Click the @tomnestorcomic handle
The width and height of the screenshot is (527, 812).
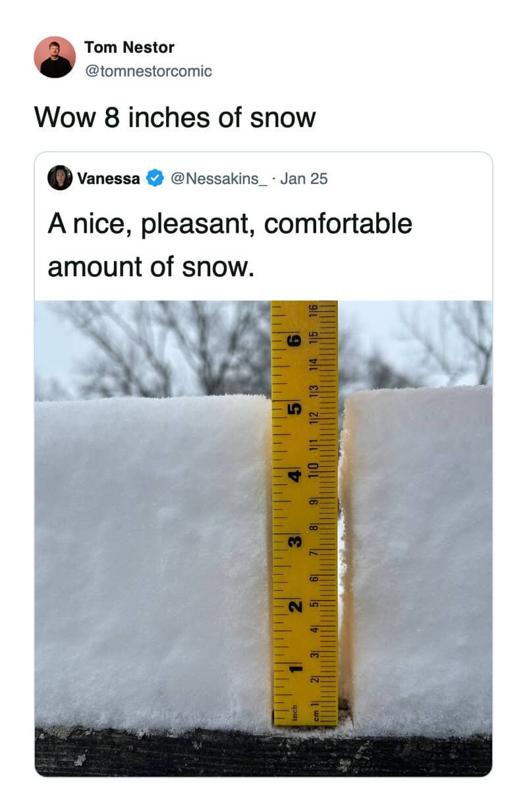point(148,71)
